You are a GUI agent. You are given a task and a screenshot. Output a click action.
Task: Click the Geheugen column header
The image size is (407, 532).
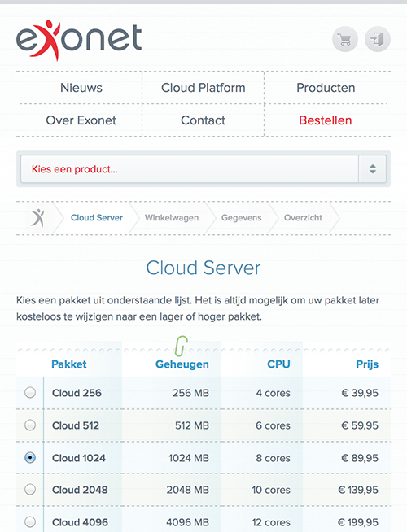pyautogui.click(x=182, y=364)
